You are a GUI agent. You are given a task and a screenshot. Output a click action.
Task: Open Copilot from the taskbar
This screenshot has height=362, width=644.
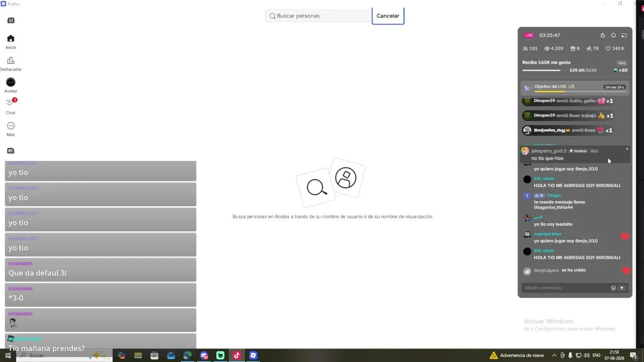[x=122, y=355]
